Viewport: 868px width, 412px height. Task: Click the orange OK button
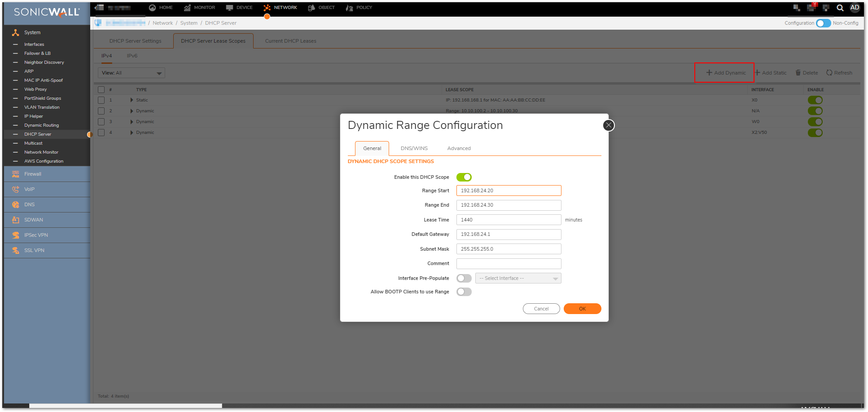582,309
